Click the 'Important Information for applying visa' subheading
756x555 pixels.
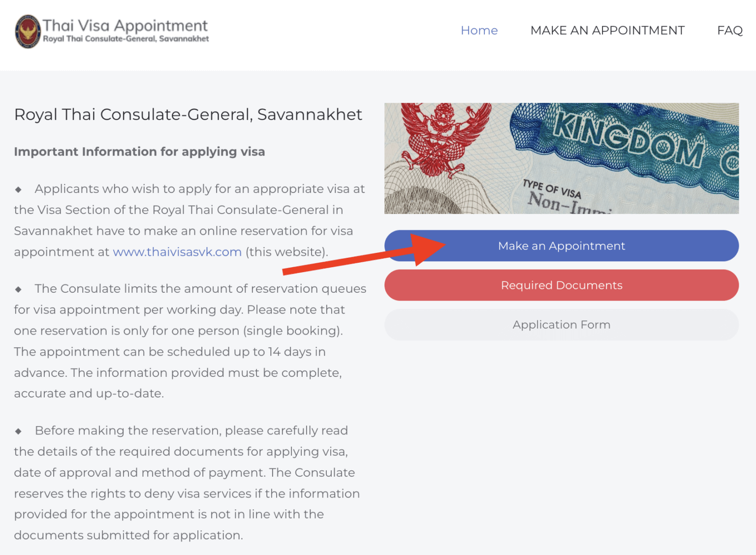[x=139, y=152]
